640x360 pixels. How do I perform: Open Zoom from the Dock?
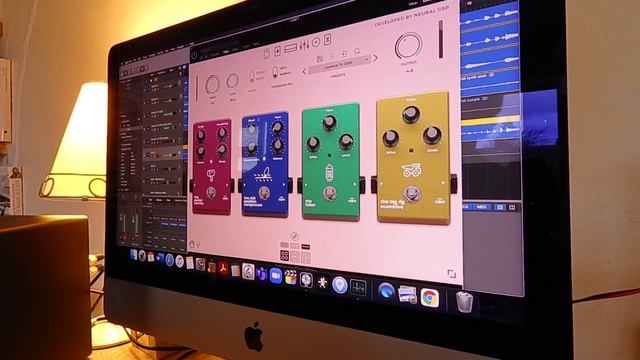pyautogui.click(x=276, y=276)
